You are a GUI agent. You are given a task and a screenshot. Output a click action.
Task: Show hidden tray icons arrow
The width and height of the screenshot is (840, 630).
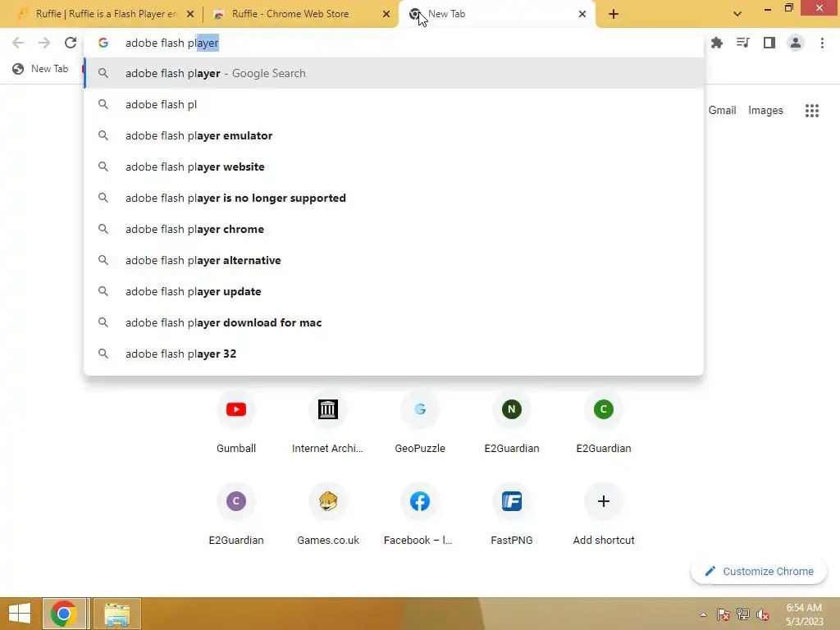click(703, 614)
